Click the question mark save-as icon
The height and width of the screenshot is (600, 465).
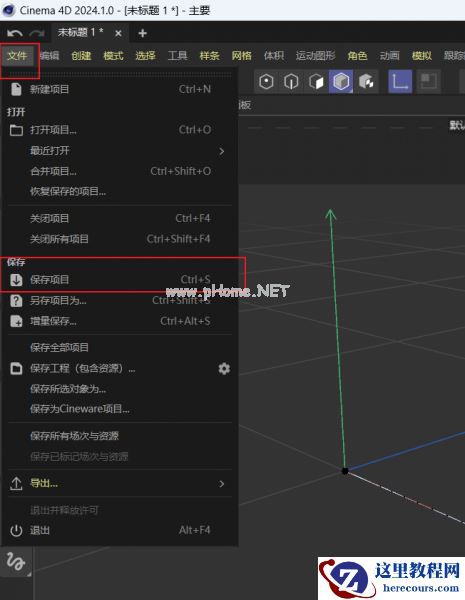16,300
